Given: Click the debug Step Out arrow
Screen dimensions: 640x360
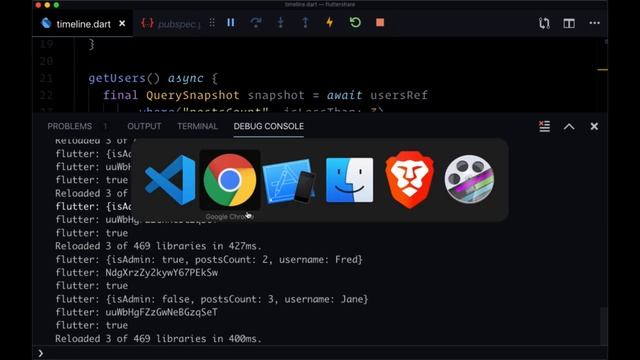Looking at the screenshot, I should pos(305,23).
